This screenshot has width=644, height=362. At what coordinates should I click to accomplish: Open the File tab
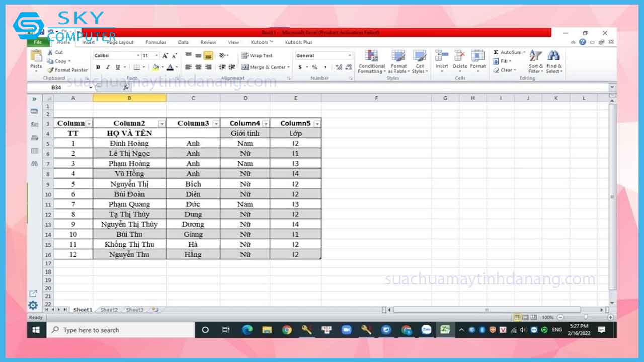point(37,43)
